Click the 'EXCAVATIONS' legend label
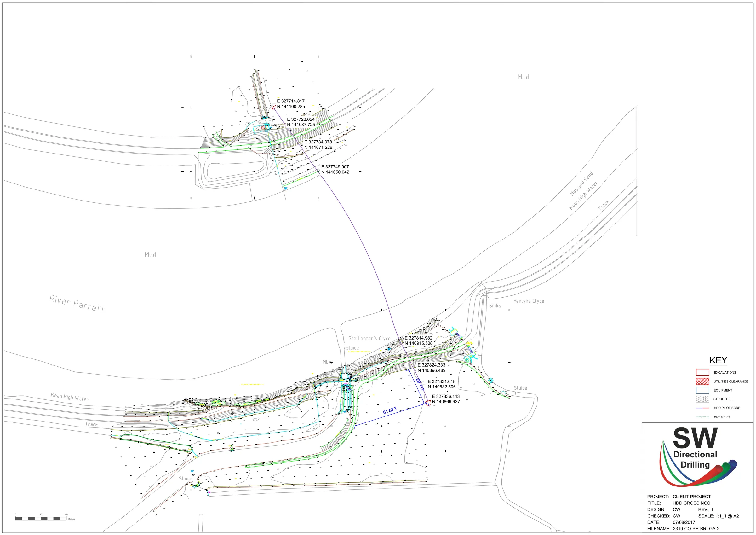Screen dimensions: 756x535 pos(725,373)
